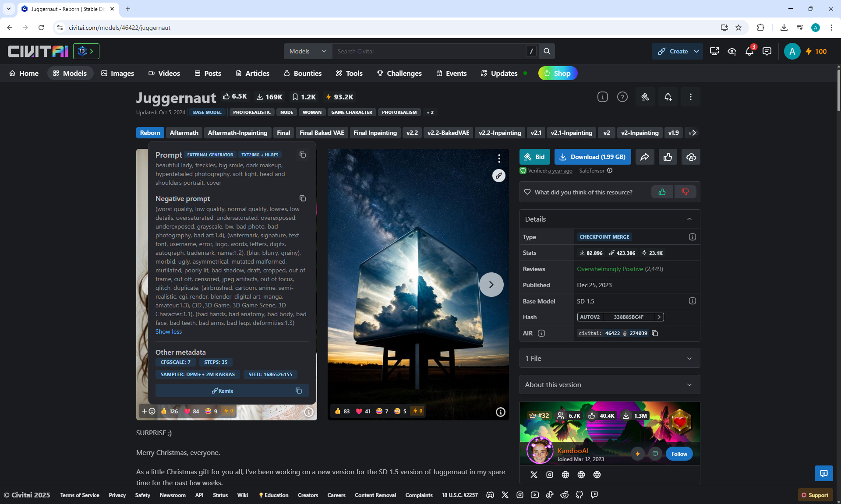
Task: Click the Download (1.99 GB) button
Action: [x=593, y=157]
